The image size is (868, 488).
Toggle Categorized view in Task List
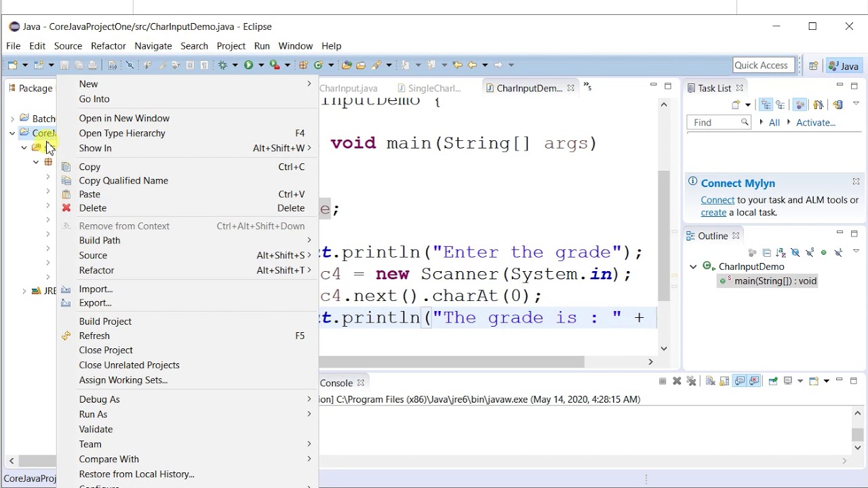[766, 104]
